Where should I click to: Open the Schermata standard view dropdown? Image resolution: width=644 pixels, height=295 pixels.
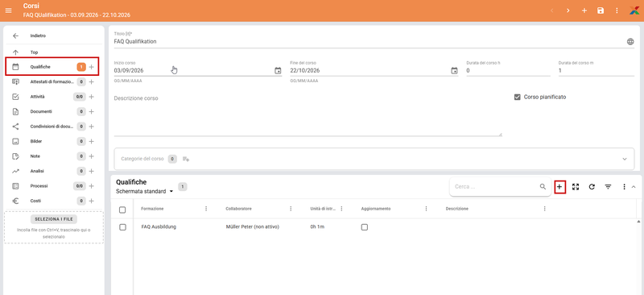[145, 191]
